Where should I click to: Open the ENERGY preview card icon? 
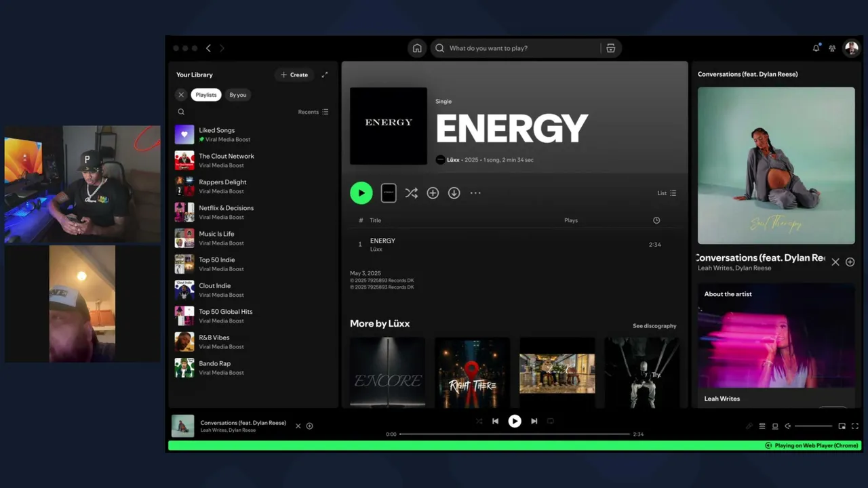[389, 193]
